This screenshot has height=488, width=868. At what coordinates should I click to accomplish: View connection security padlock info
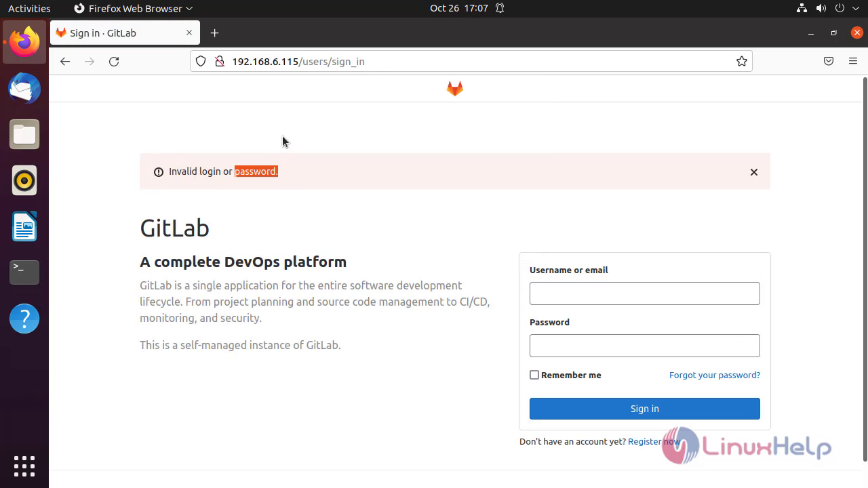[219, 61]
